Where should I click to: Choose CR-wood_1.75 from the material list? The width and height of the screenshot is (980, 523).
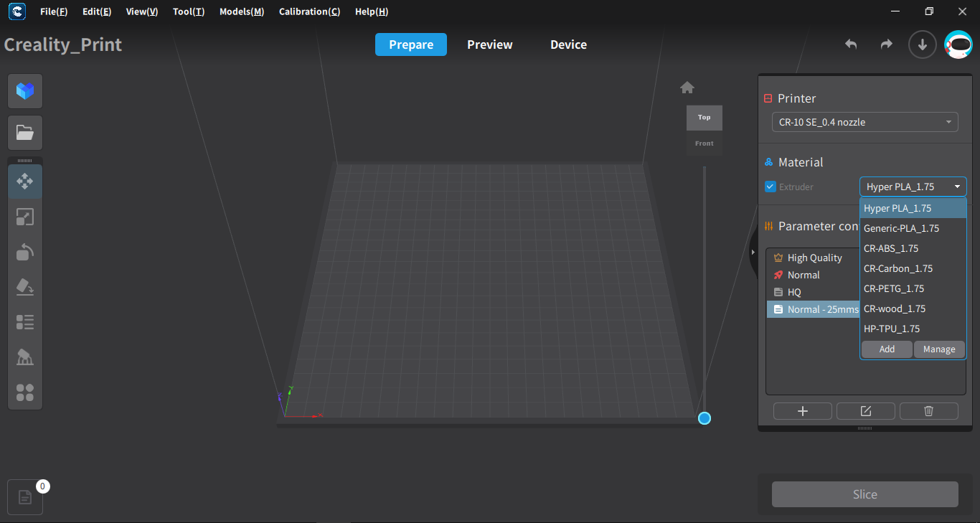coord(913,308)
